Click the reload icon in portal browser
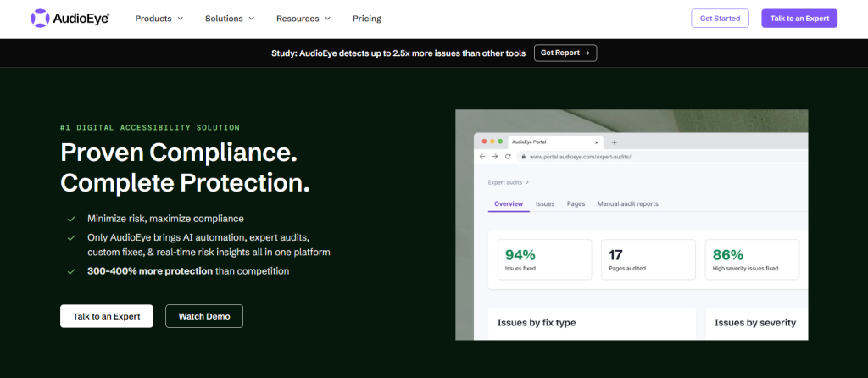Screen dimensions: 868x378 [508, 157]
